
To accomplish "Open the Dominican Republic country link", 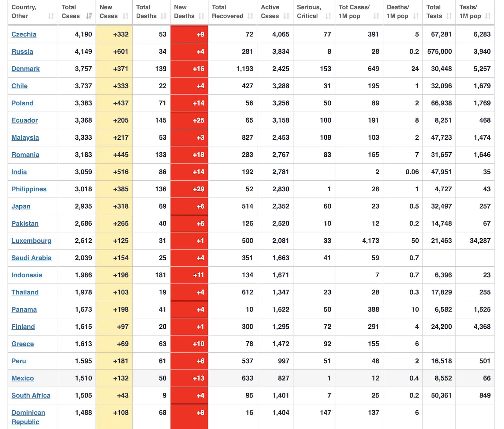I will coord(28,417).
